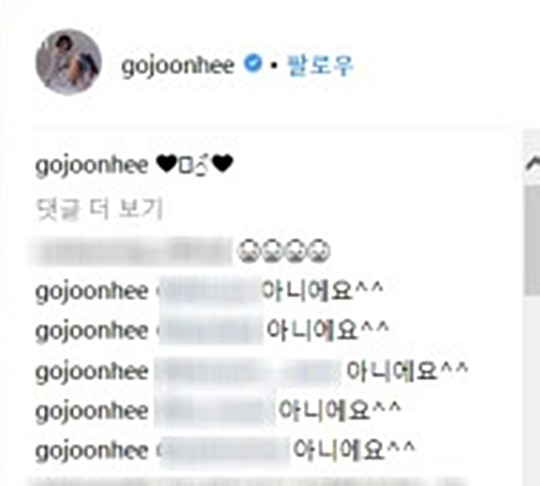The height and width of the screenshot is (486, 540).
Task: Open blurred mention in first gojoonhee reply
Action: click(209, 293)
